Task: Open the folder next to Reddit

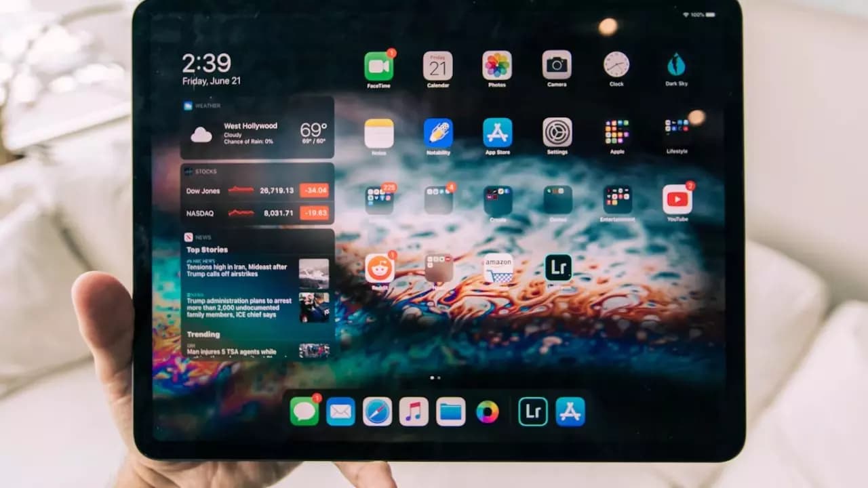Action: 439,268
